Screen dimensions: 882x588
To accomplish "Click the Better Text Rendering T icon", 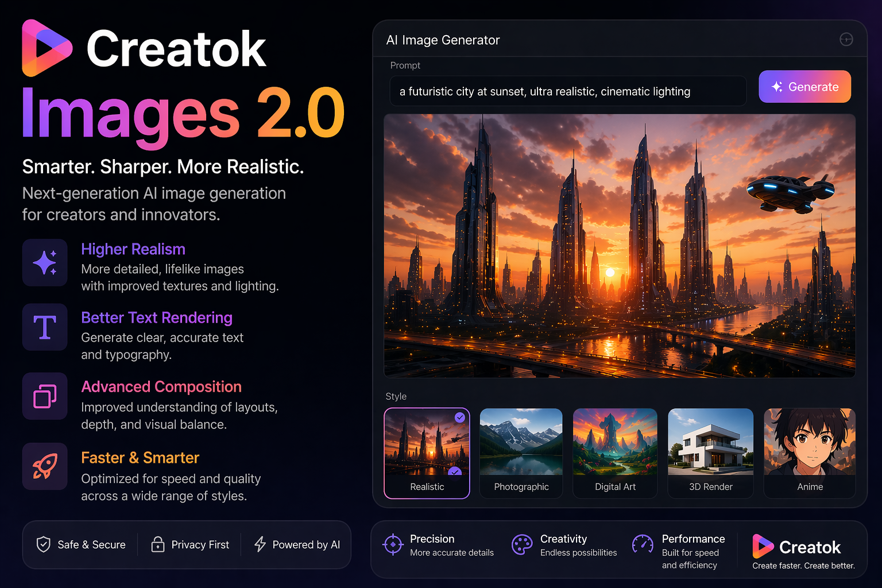I will tap(45, 327).
